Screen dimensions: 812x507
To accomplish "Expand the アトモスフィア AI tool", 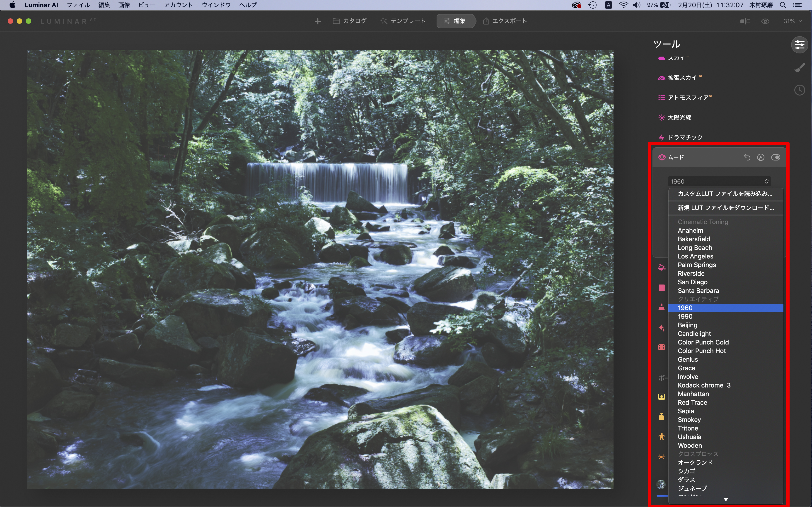I will click(x=689, y=98).
